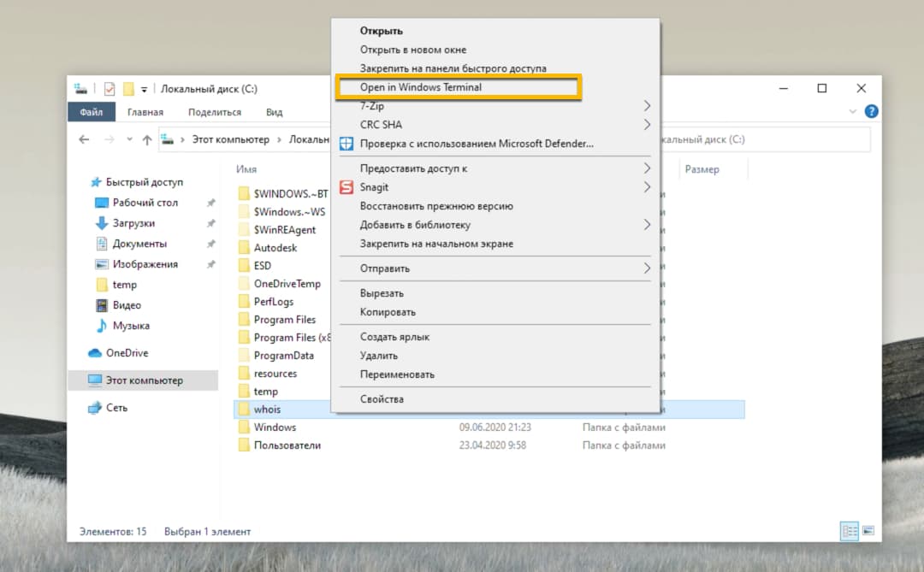Choose Вырезать from context menu
This screenshot has height=572, width=924.
coord(382,293)
